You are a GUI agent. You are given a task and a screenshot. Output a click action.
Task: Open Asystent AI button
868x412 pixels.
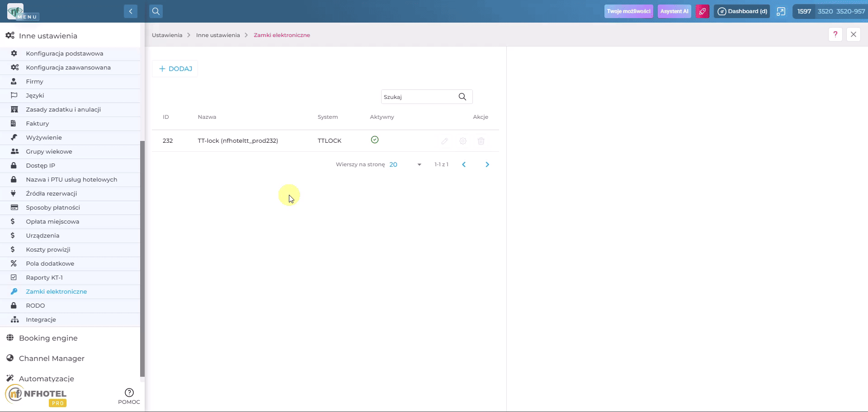(x=674, y=11)
